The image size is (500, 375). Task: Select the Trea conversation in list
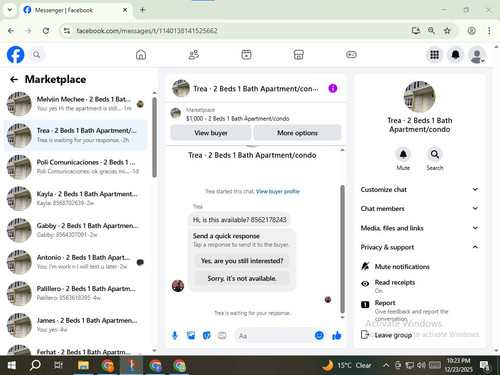pyautogui.click(x=75, y=135)
